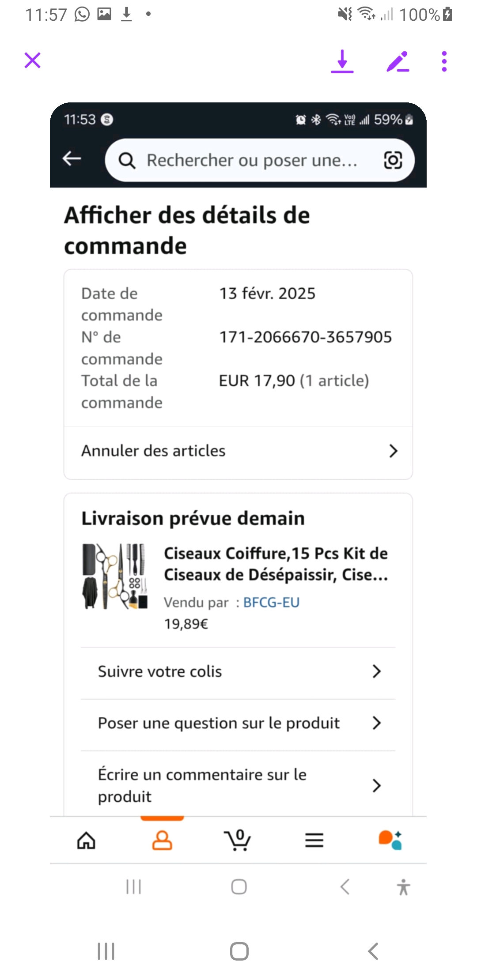Go to the Amazon home tab
This screenshot has width=477, height=980.
[86, 840]
